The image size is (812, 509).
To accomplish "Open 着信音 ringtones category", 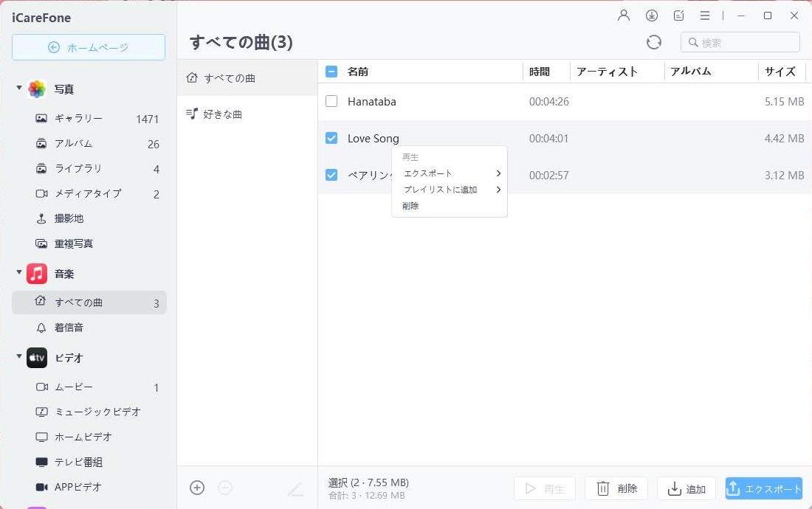I will 89,328.
